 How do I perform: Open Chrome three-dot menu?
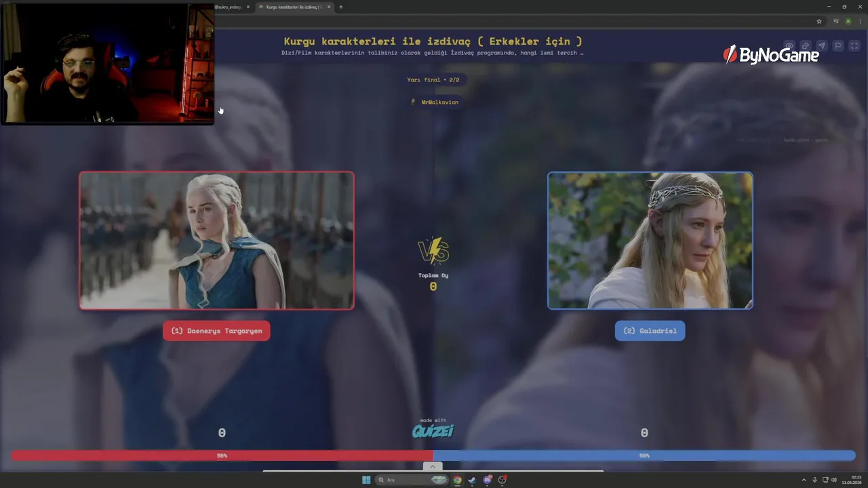(x=859, y=21)
